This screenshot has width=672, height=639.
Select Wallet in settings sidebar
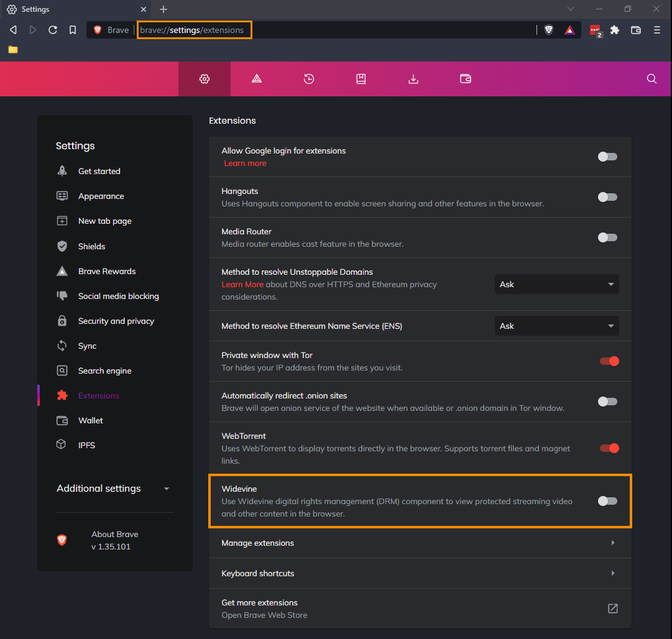[90, 420]
